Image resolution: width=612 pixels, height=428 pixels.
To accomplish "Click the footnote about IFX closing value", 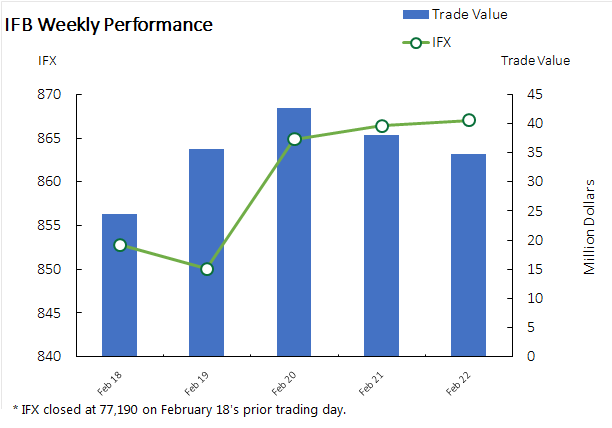I will [x=180, y=410].
